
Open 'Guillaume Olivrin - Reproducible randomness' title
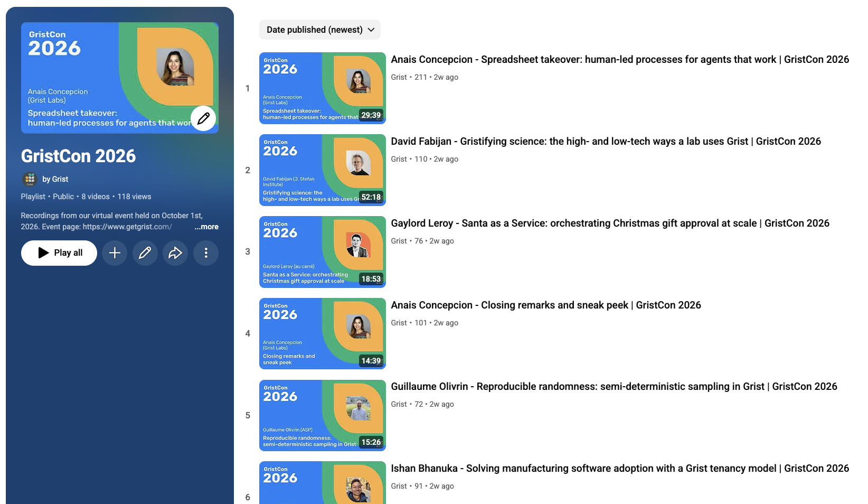click(614, 387)
